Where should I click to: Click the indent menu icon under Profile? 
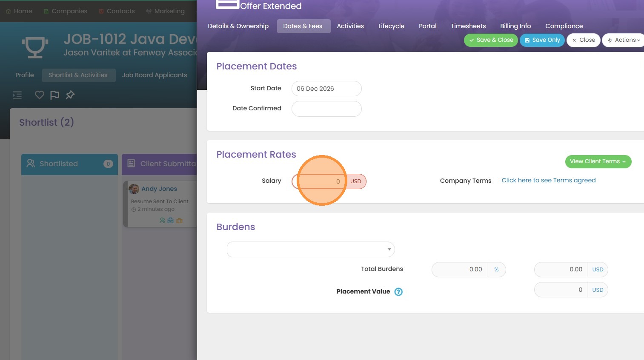click(17, 95)
